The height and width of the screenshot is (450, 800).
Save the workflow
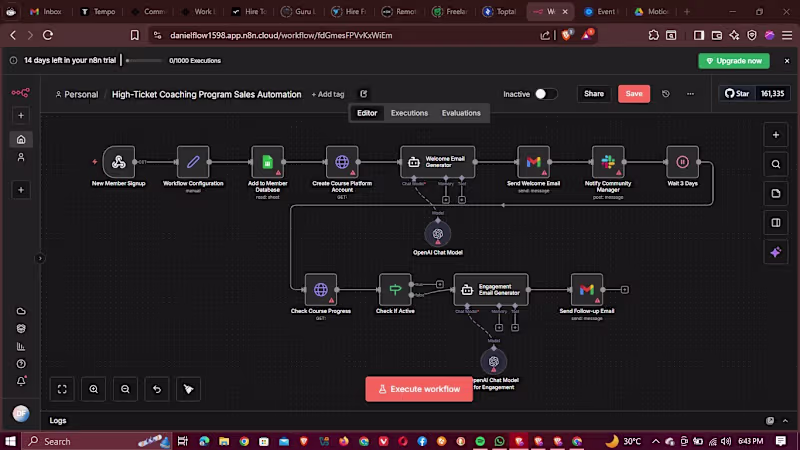[x=634, y=94]
